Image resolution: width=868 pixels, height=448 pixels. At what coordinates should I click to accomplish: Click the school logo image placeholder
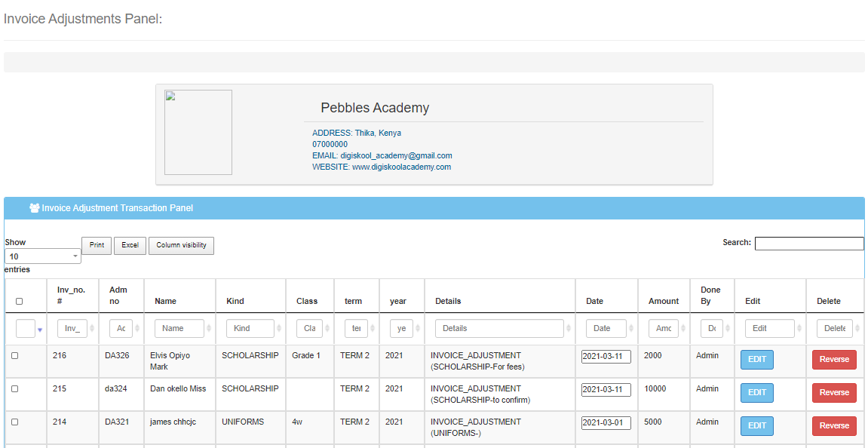(198, 133)
